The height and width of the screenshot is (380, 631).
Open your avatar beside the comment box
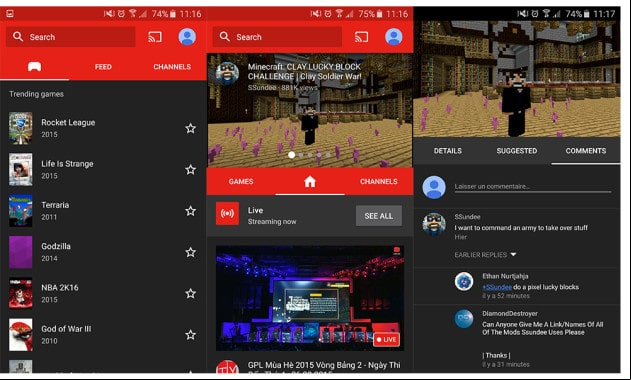(x=434, y=187)
